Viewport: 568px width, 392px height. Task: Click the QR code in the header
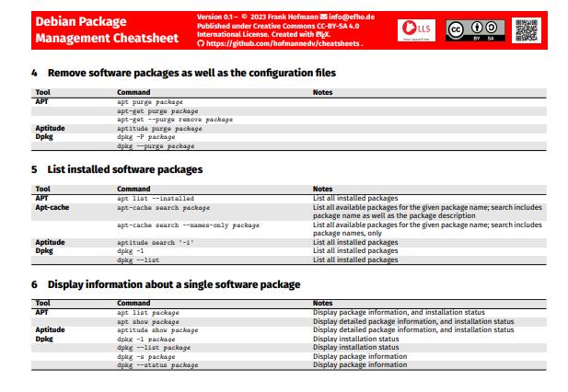click(x=527, y=30)
